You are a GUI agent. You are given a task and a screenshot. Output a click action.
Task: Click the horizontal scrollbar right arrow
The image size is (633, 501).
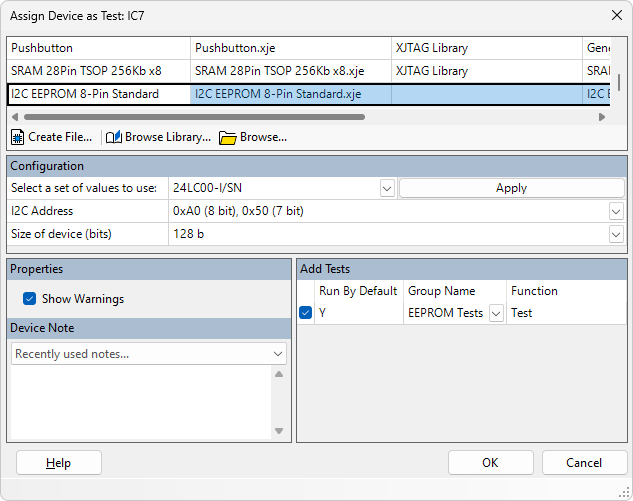pyautogui.click(x=602, y=117)
